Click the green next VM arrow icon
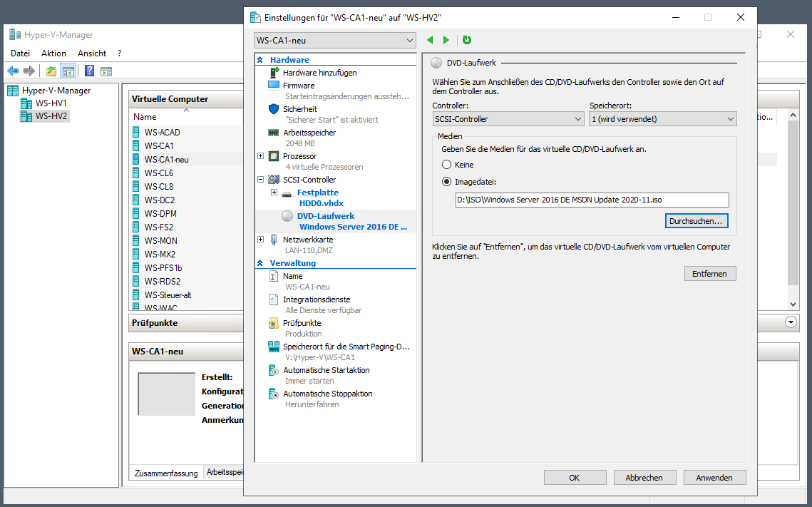The height and width of the screenshot is (507, 812). 446,41
